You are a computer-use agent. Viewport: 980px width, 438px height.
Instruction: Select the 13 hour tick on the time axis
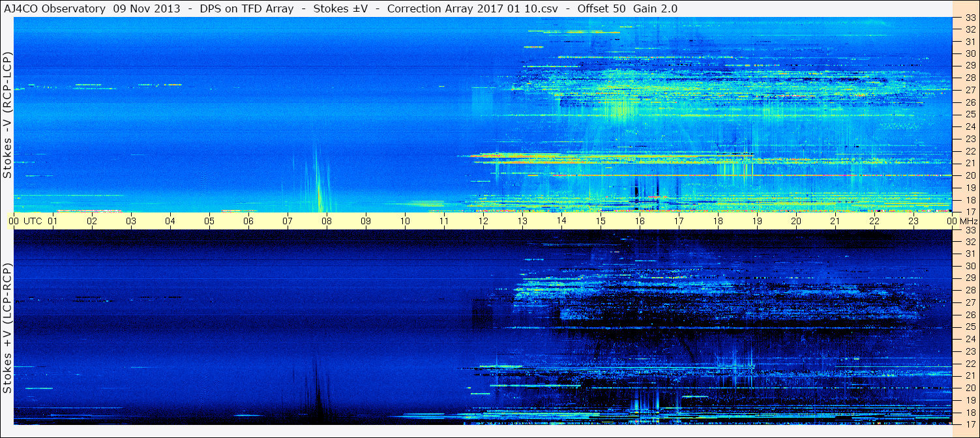522,221
